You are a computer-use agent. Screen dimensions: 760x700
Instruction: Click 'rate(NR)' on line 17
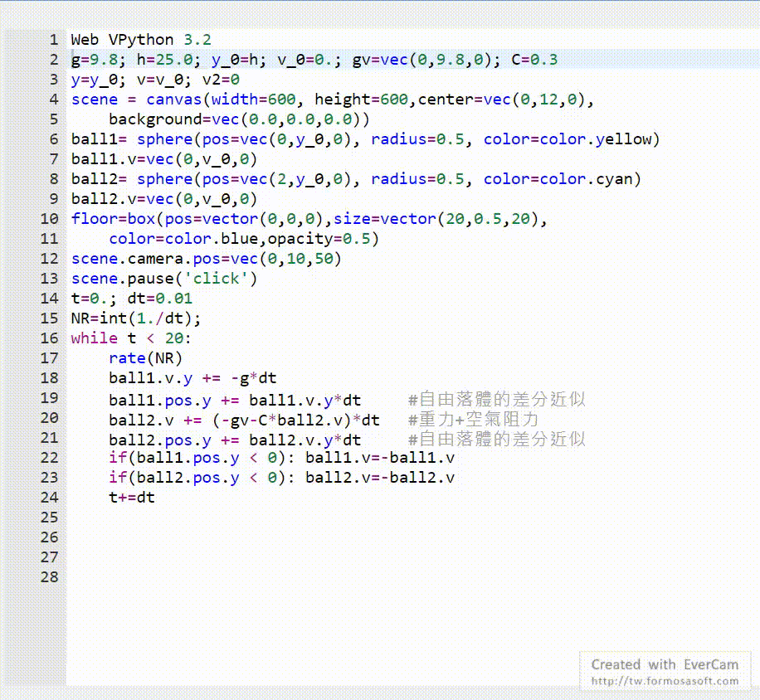coord(146,358)
